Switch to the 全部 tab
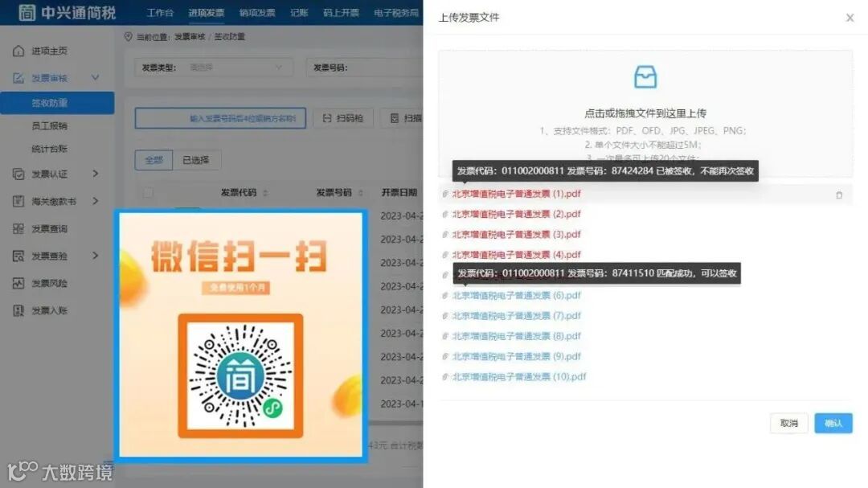 (154, 160)
